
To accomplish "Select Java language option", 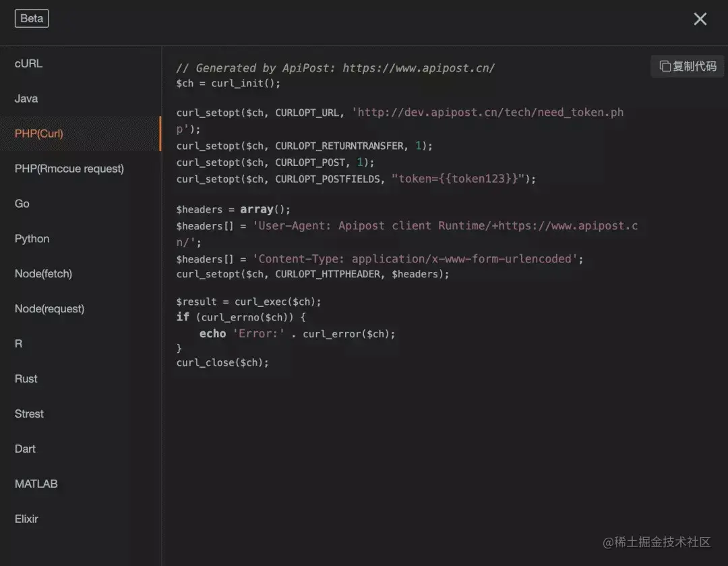I will coord(81,98).
